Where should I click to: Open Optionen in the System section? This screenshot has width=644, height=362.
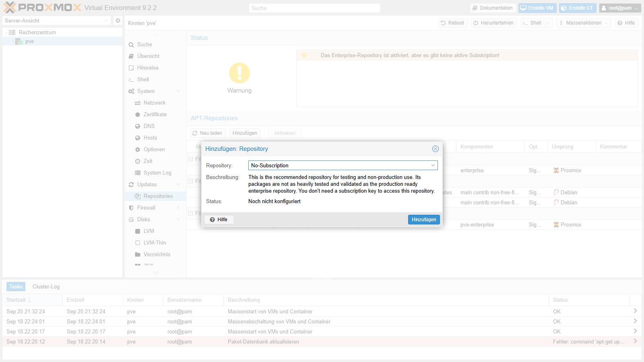click(x=155, y=150)
